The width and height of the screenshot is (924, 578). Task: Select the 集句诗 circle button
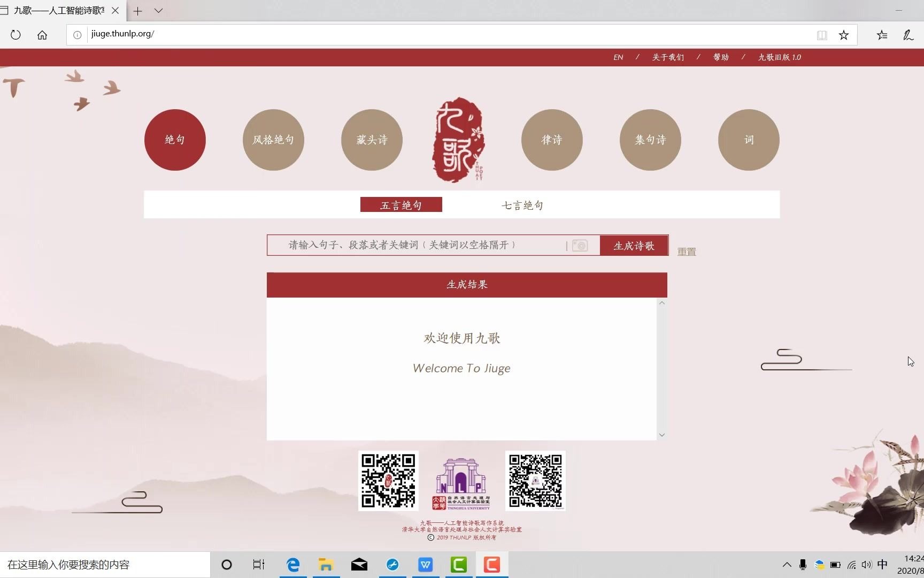[650, 140]
